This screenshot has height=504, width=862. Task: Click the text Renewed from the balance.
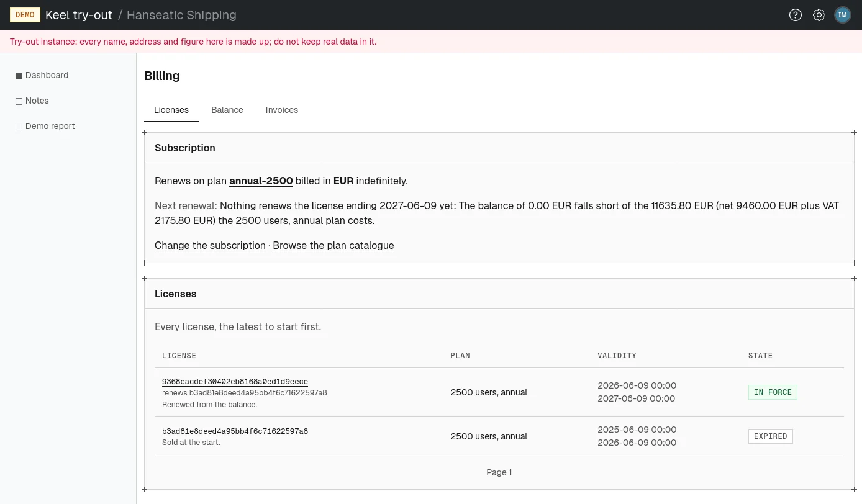(209, 405)
